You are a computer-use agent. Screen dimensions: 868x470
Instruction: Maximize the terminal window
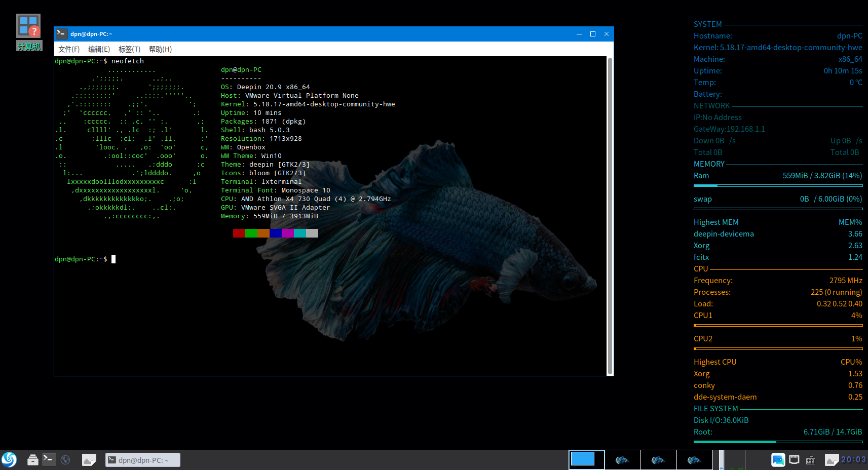click(593, 34)
